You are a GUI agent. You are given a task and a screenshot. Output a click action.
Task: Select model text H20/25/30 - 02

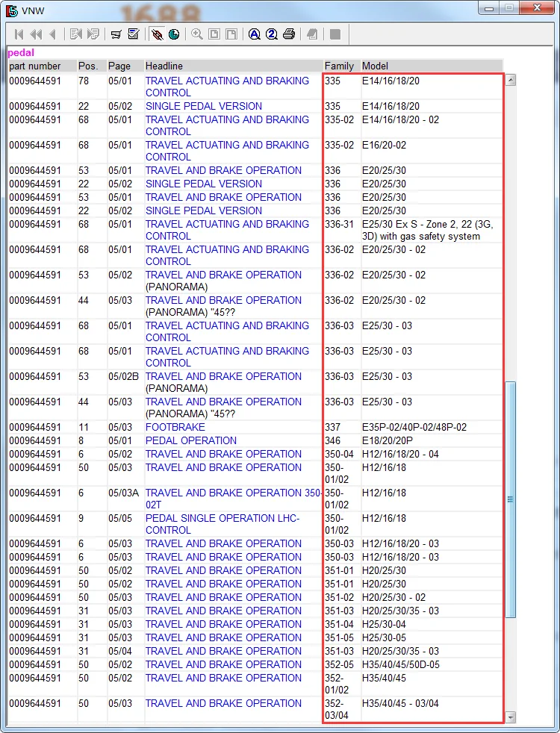[393, 597]
